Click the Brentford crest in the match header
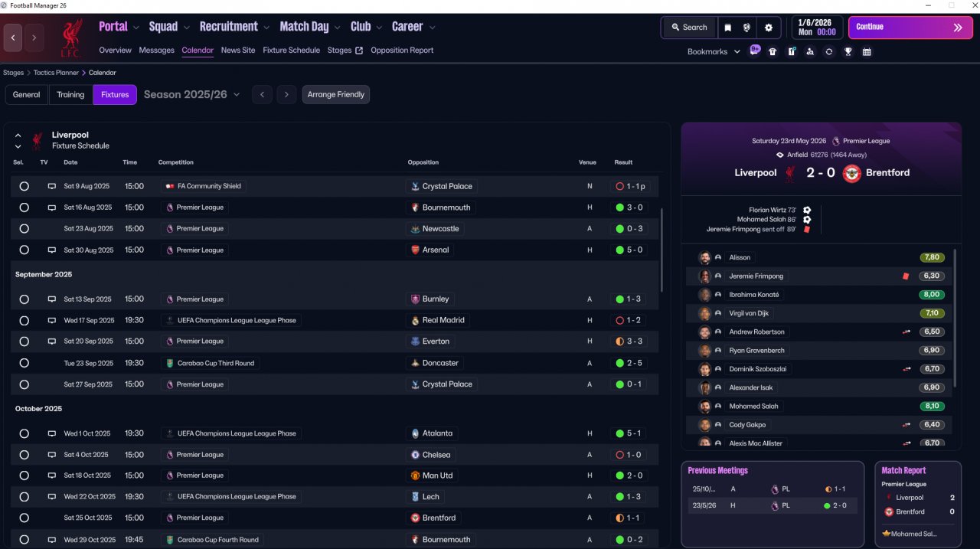Screen dimensions: 980x549 (x=852, y=173)
